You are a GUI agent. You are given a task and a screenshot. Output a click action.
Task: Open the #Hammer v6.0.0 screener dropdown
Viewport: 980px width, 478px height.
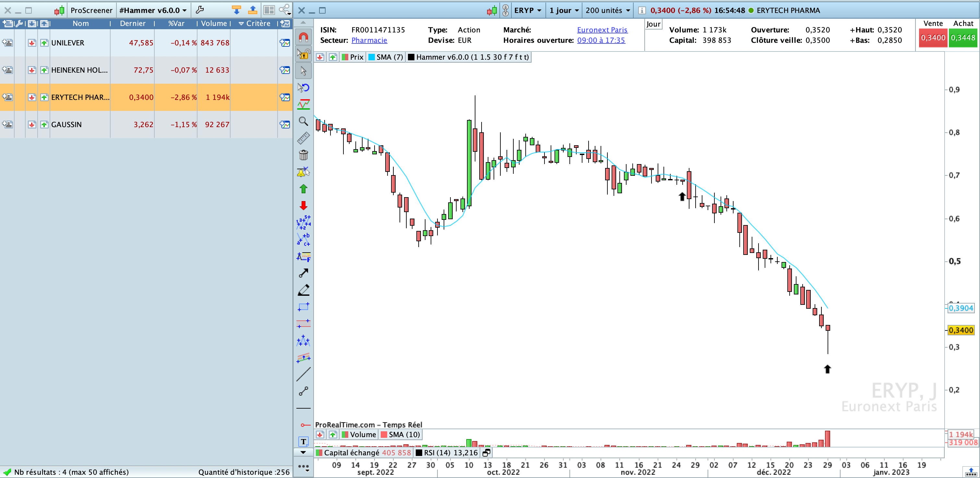[153, 10]
